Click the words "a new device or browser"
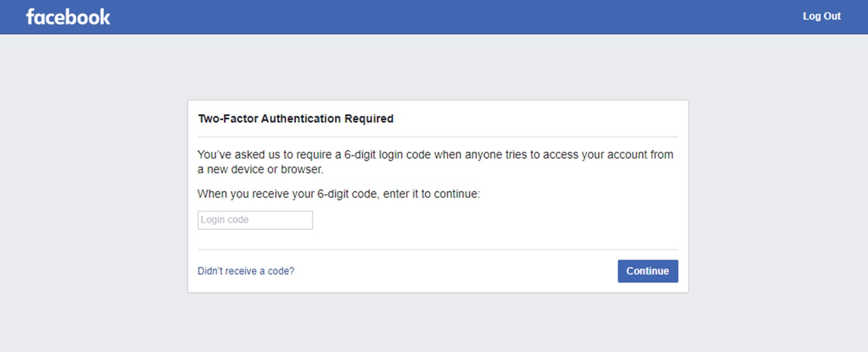868x352 pixels. tap(260, 169)
